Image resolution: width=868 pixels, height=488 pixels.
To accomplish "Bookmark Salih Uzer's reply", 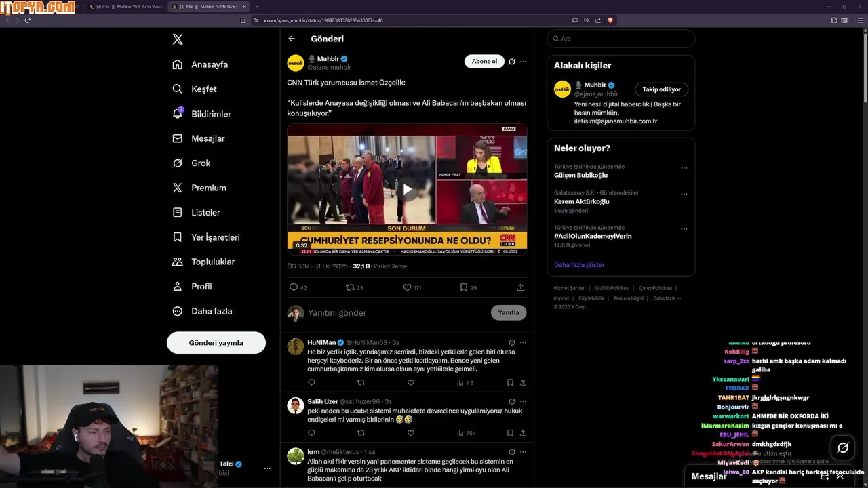I will click(510, 433).
